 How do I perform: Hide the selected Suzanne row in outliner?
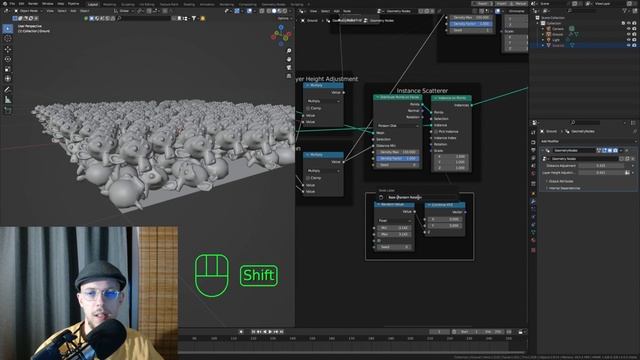pyautogui.click(x=629, y=46)
